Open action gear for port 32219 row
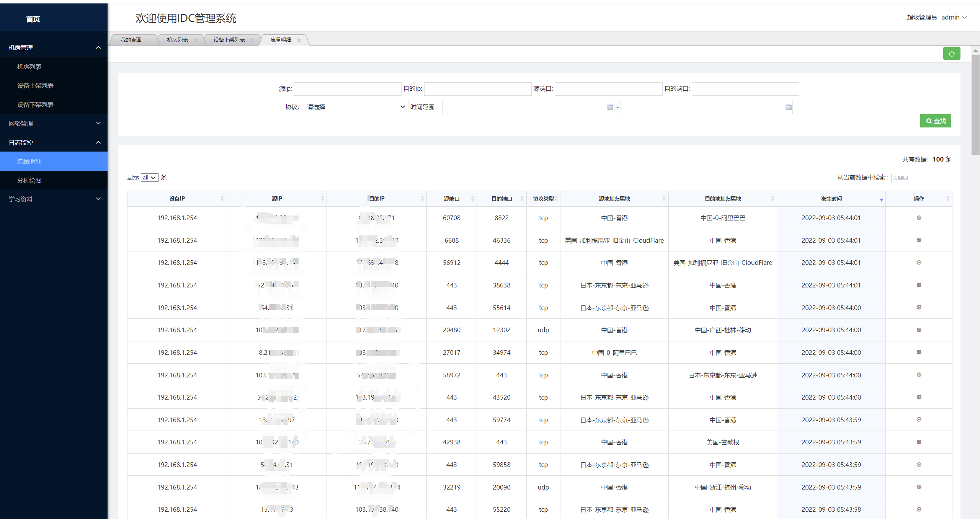 (919, 487)
